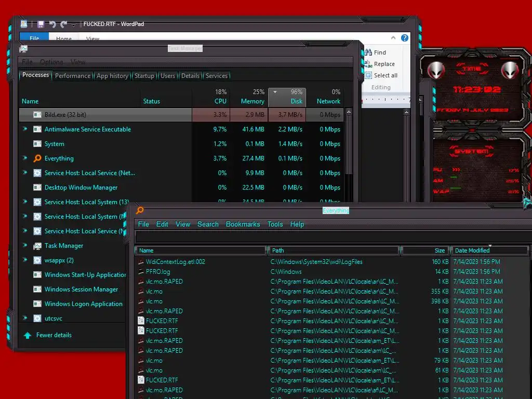Click the Task Manager title bar icon
This screenshot has width=532, height=399.
(23, 49)
